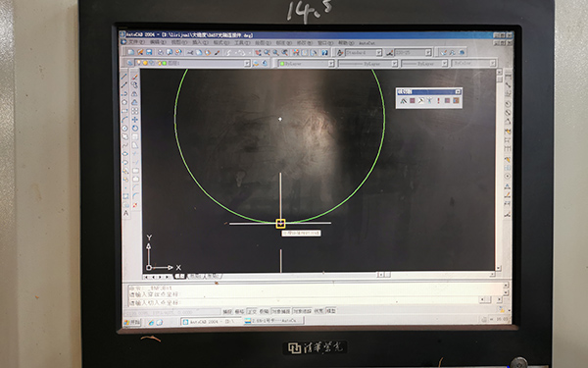Select the Move tool in modify toolbar

click(134, 120)
